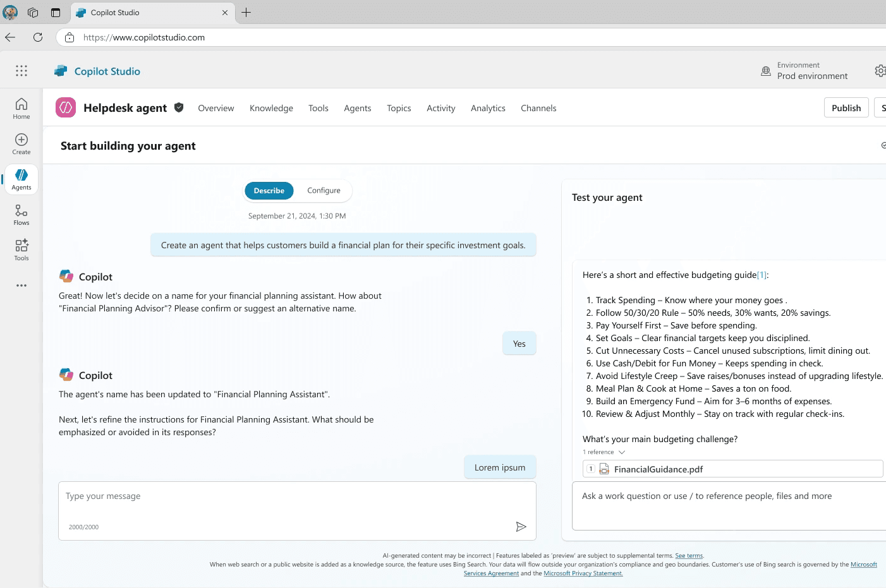Open the Overview tab
Image resolution: width=886 pixels, height=588 pixels.
point(216,108)
